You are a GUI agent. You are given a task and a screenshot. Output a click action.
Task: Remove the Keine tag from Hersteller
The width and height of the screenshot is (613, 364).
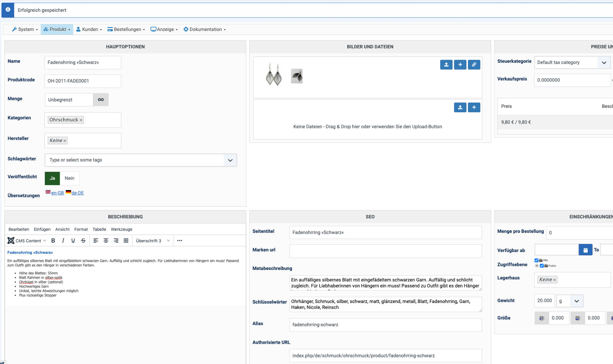(65, 141)
